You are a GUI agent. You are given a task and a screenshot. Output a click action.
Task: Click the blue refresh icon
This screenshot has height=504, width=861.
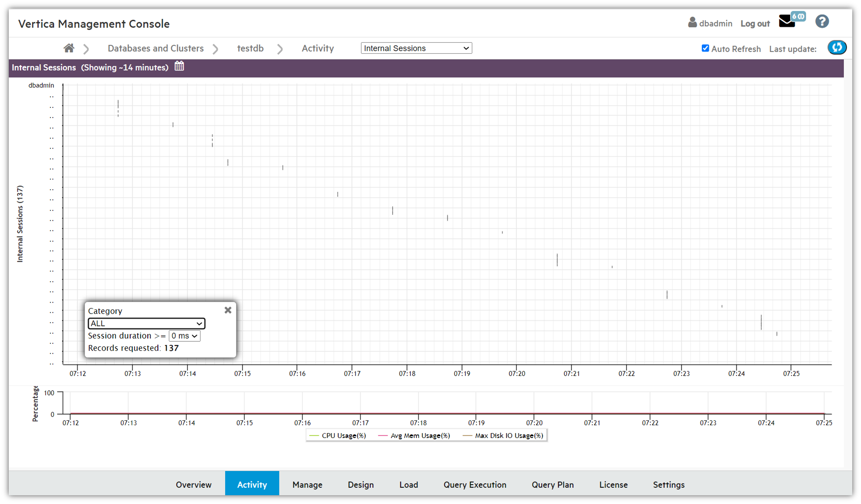pos(836,47)
